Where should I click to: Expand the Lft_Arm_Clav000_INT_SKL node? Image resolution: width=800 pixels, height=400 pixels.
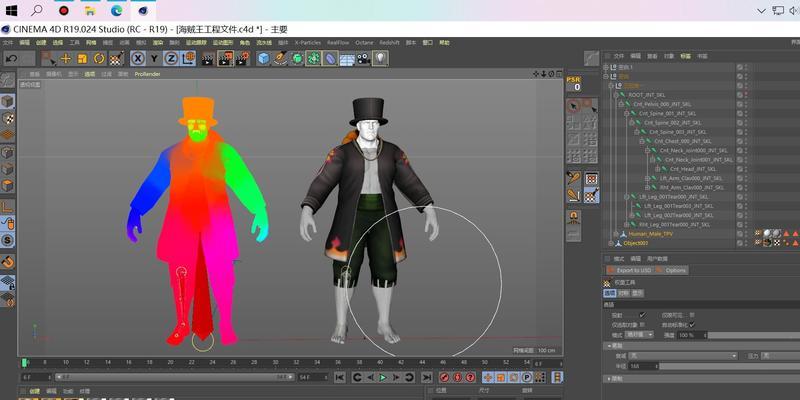(x=647, y=179)
